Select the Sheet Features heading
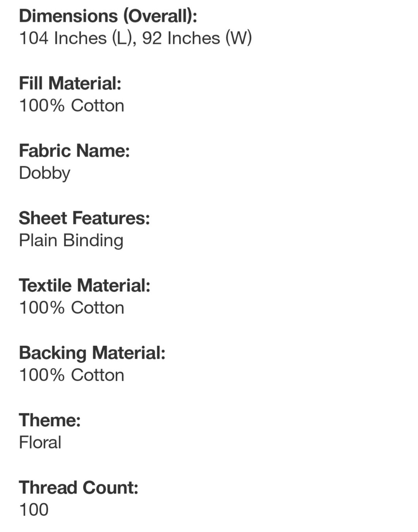 pos(84,218)
